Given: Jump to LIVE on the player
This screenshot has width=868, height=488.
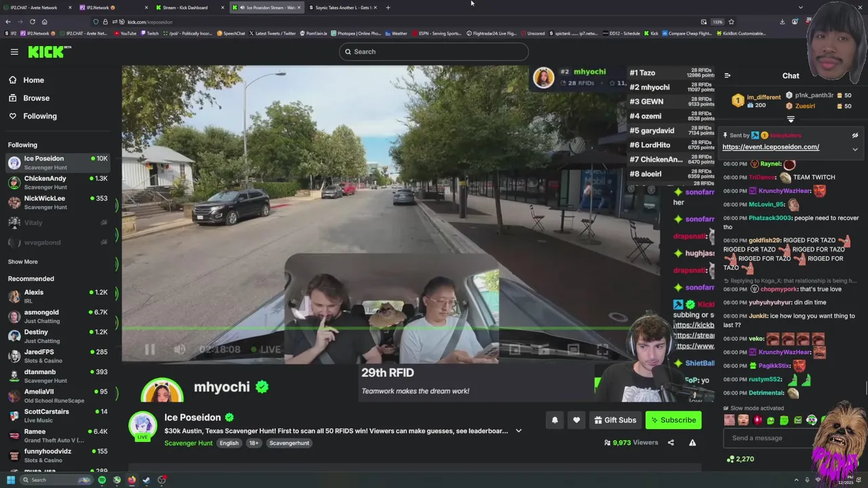Looking at the screenshot, I should (266, 350).
